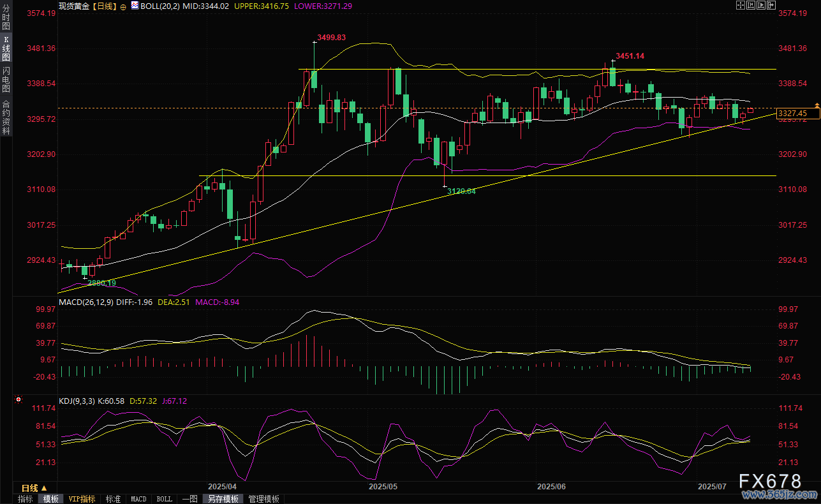This screenshot has height=504, width=821.
Task: Click the DEA:2.51 value
Action: click(174, 301)
